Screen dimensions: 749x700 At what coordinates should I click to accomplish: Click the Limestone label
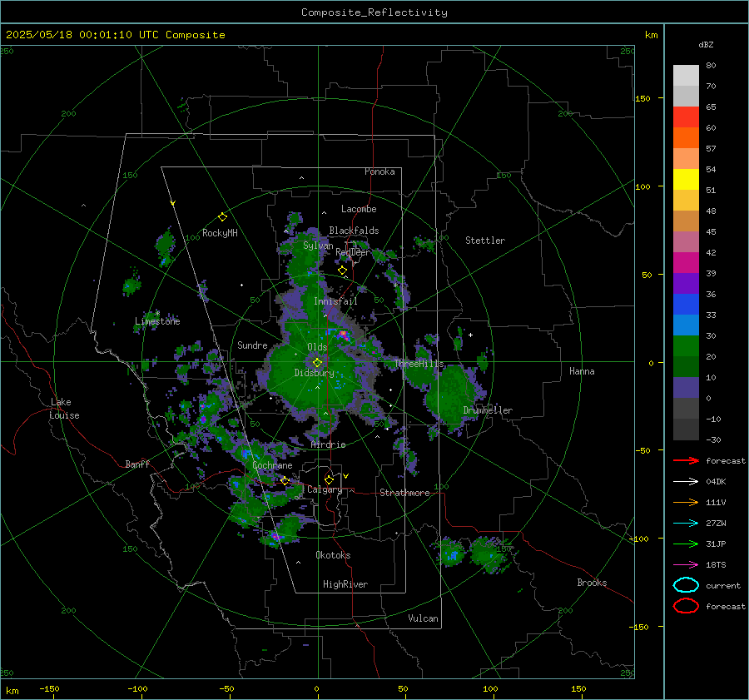click(x=157, y=321)
